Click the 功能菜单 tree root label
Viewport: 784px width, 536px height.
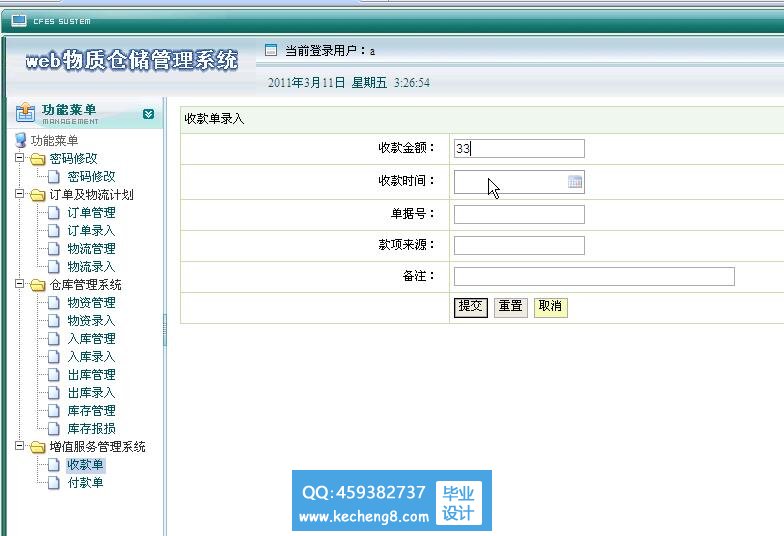click(54, 140)
